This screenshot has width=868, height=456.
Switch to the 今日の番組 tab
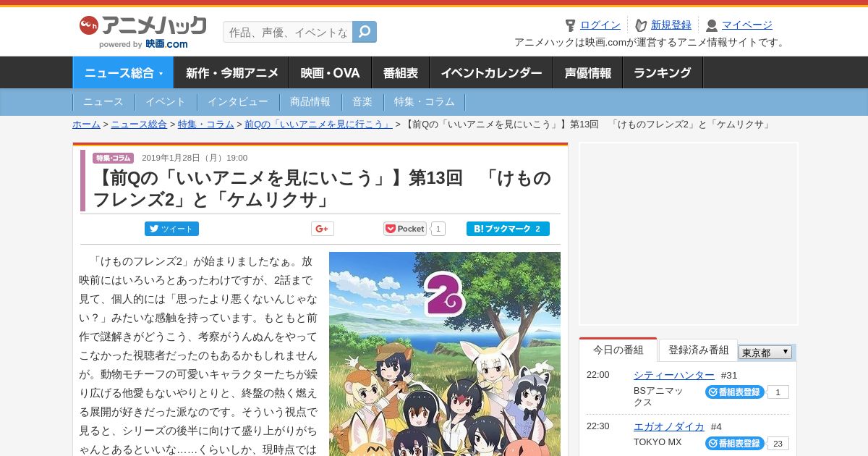point(618,350)
